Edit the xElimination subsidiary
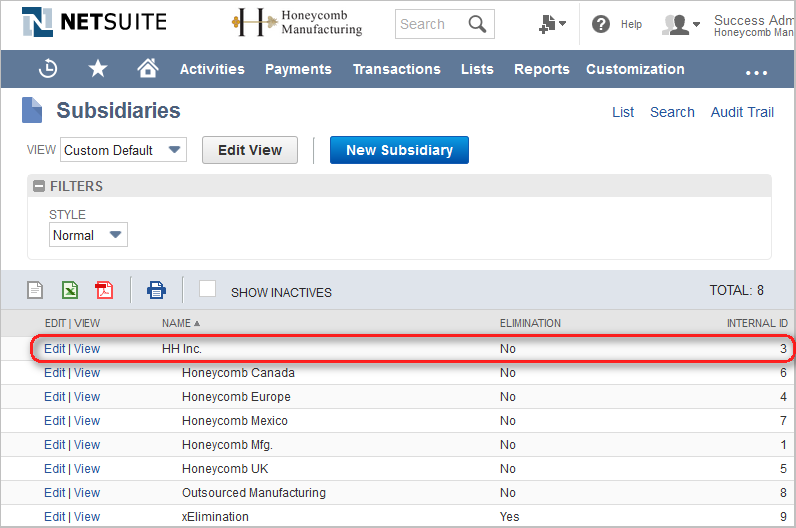 pyautogui.click(x=54, y=517)
